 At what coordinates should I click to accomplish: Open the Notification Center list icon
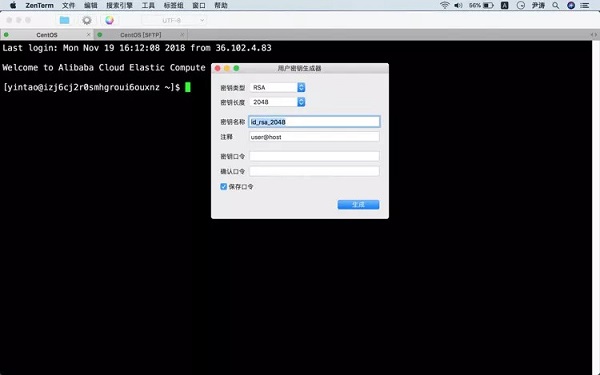tap(584, 5)
